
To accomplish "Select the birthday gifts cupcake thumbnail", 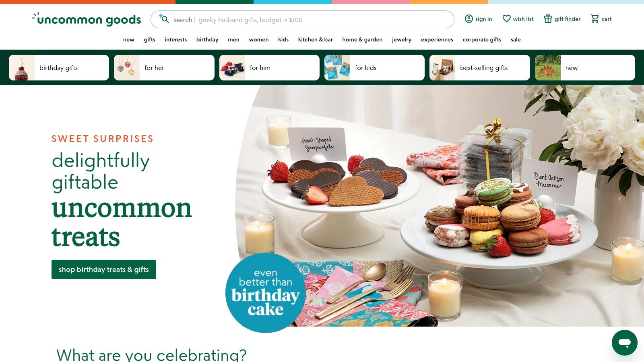I will click(x=22, y=68).
